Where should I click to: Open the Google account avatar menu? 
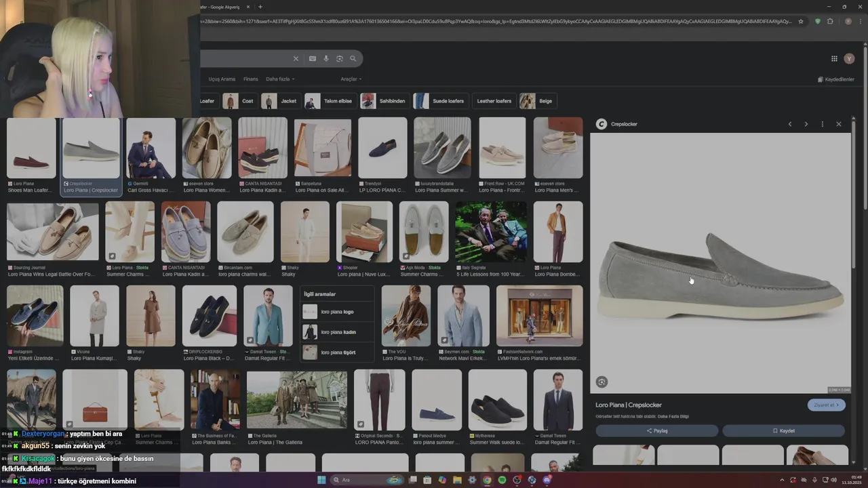click(x=849, y=59)
